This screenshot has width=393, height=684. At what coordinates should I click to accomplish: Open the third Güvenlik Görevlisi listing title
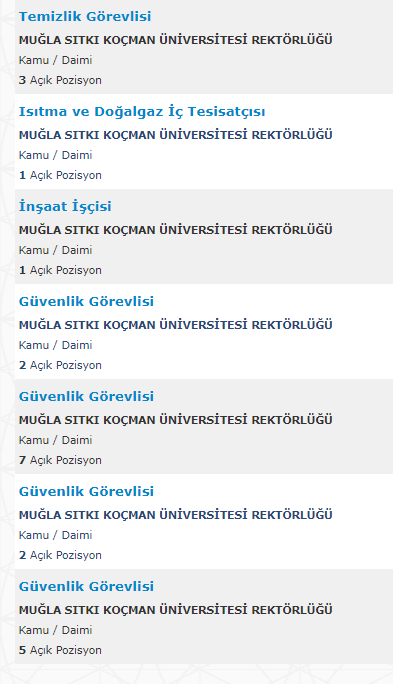[x=86, y=492]
